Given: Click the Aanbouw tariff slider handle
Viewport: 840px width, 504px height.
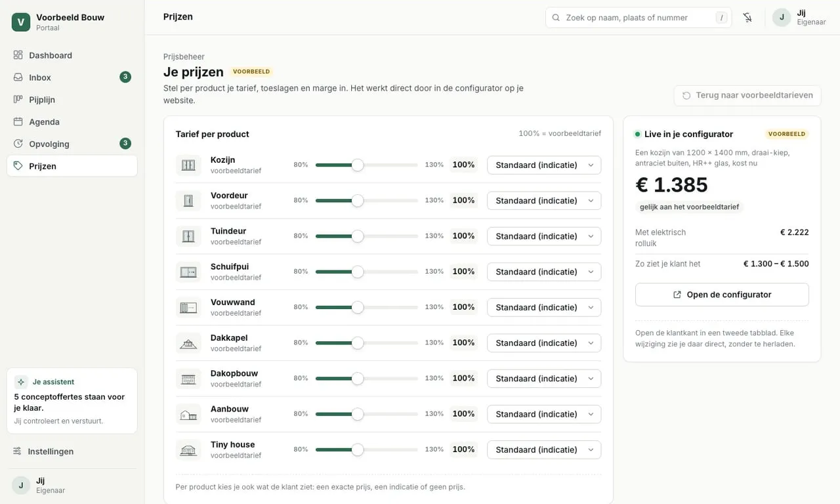Looking at the screenshot, I should (358, 414).
